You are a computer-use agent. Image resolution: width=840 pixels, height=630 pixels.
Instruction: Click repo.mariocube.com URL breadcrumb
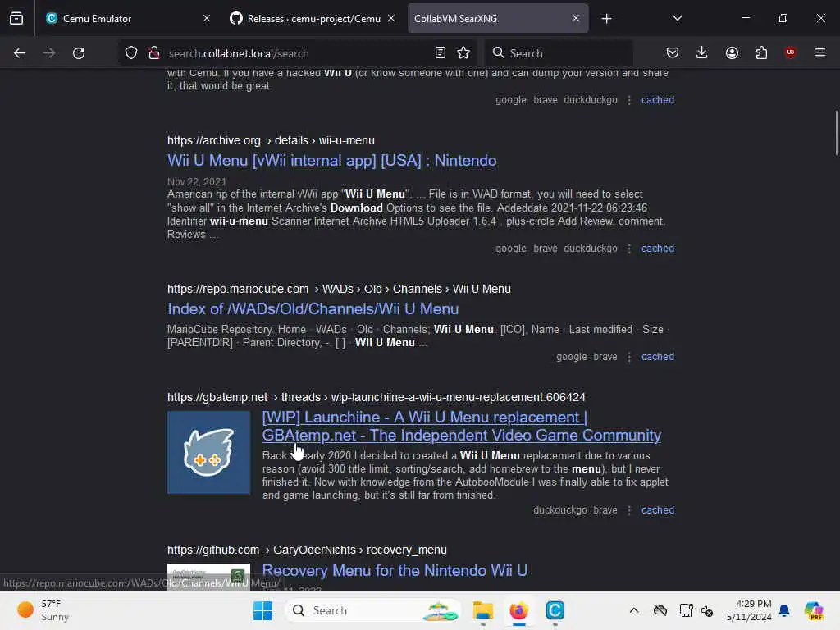[339, 289]
